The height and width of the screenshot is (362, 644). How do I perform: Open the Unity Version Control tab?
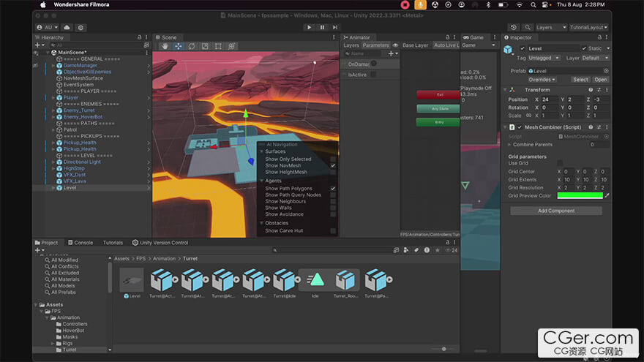[x=160, y=243]
